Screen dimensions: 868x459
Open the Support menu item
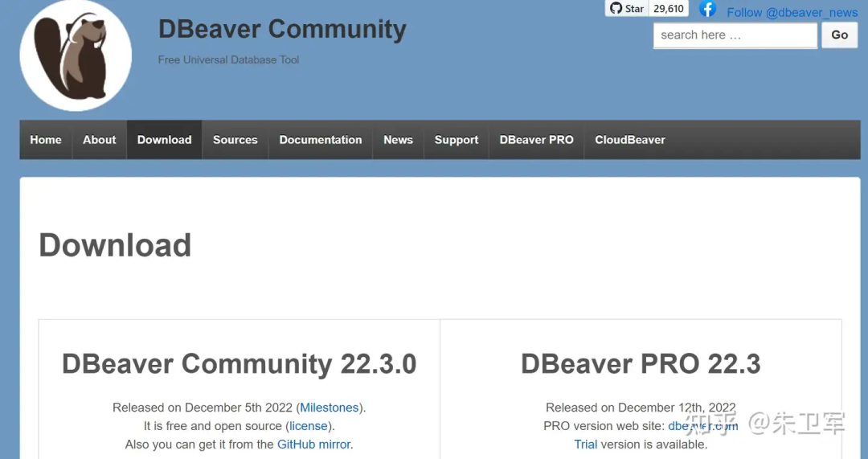pos(457,140)
